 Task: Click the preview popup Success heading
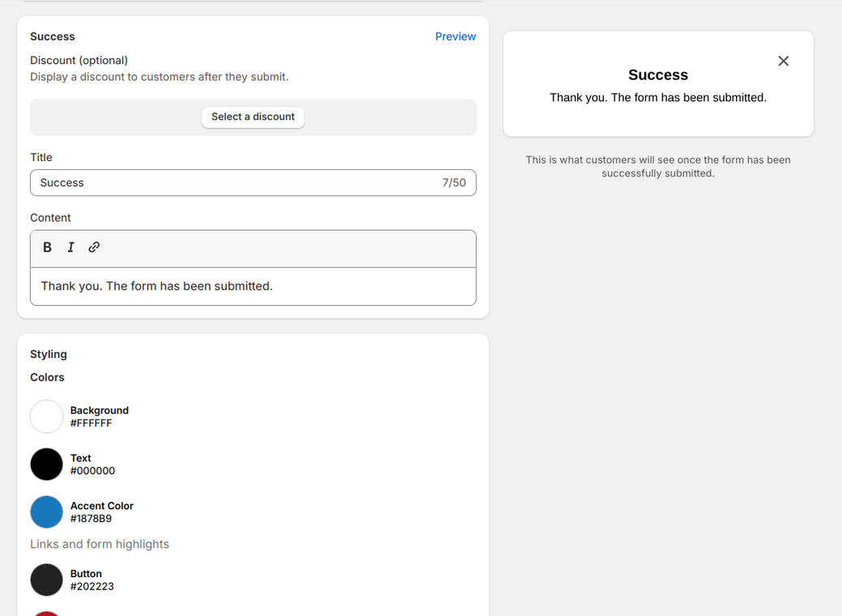657,74
